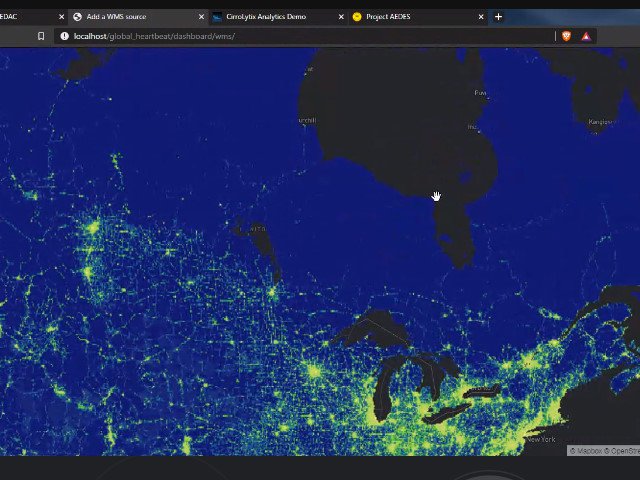Bookmark this page with the bookmark icon
The width and height of the screenshot is (640, 480).
[41, 36]
